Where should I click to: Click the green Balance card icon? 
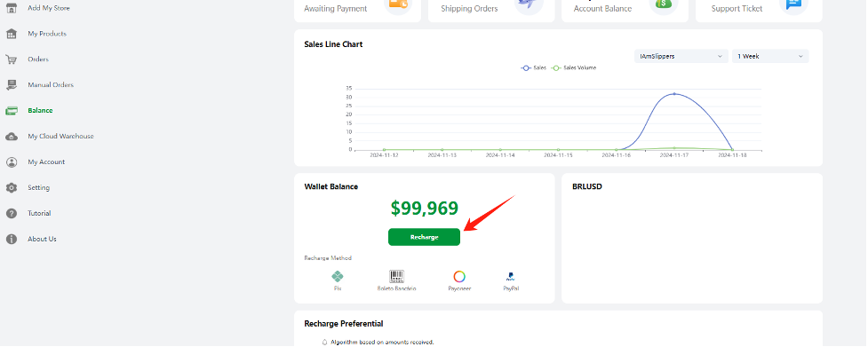click(11, 111)
